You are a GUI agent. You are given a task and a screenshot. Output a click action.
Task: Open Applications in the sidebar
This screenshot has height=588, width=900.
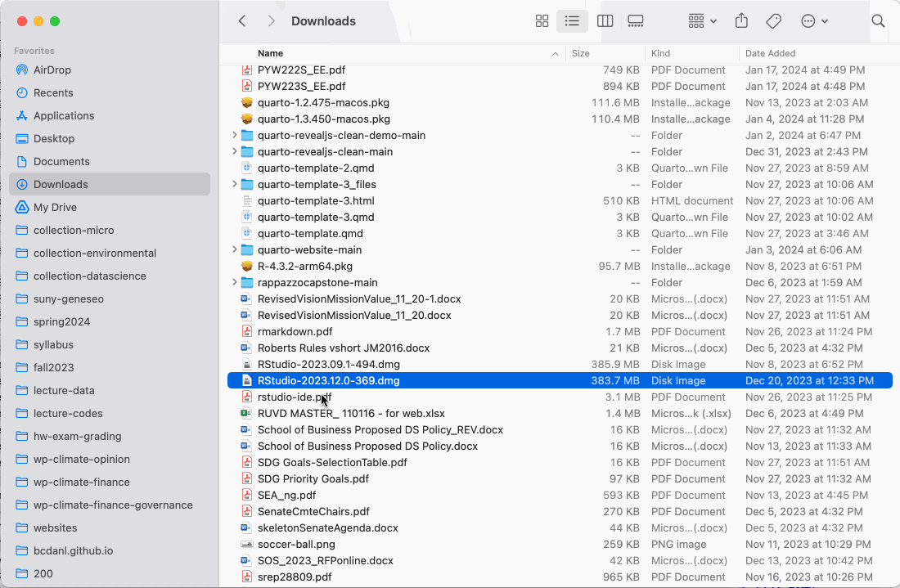(64, 115)
